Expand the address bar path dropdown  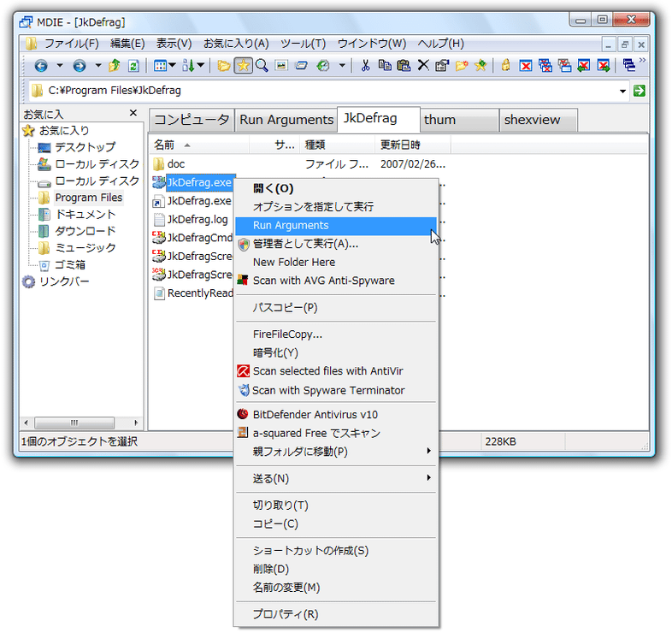pyautogui.click(x=622, y=91)
